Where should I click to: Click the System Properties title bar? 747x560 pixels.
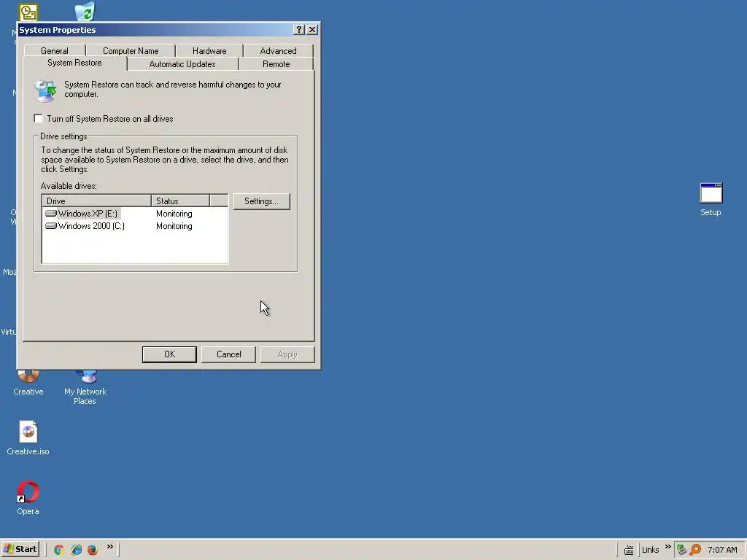coord(155,29)
